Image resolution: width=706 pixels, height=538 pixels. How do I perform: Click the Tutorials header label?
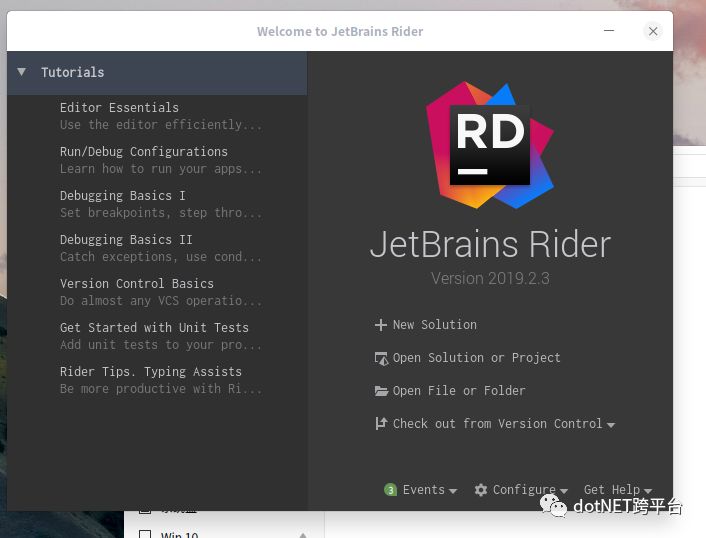point(72,72)
